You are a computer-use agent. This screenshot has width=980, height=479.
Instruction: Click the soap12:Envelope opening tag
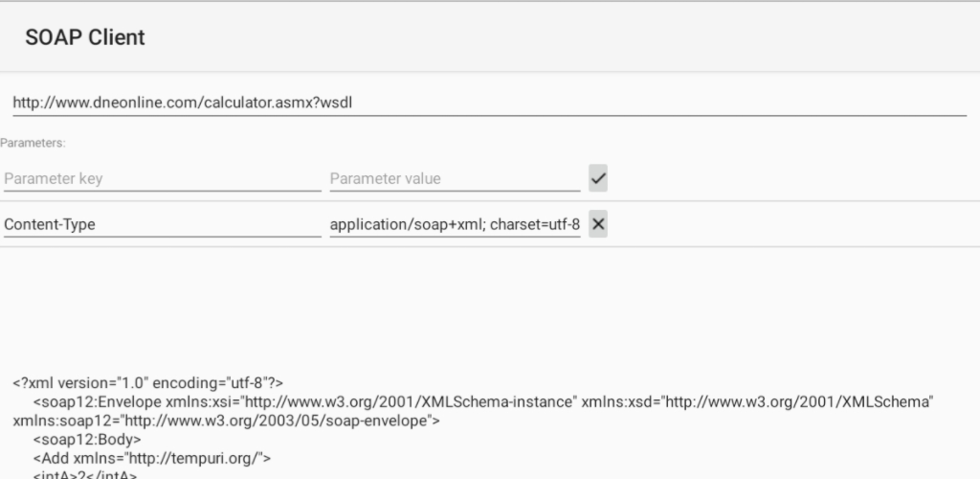pyautogui.click(x=97, y=401)
